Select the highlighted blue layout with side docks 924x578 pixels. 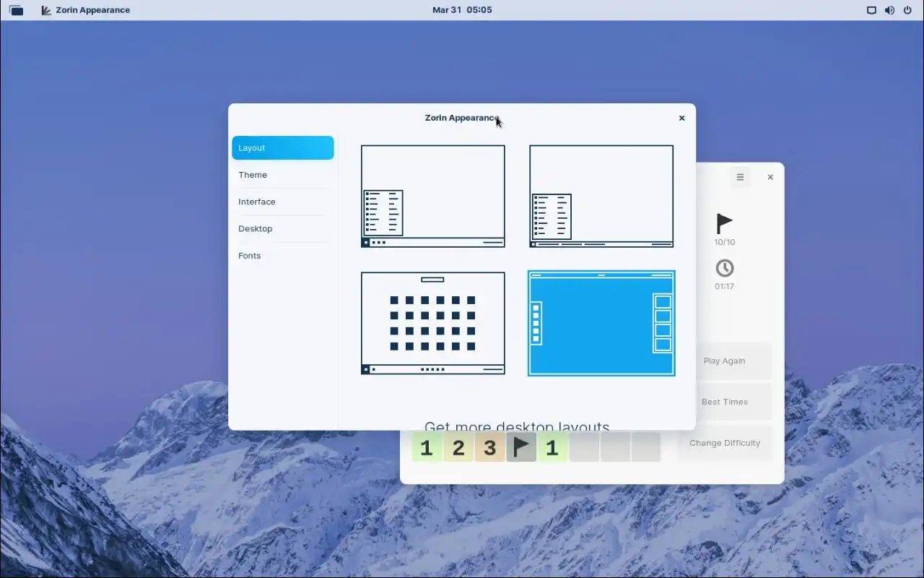(601, 323)
